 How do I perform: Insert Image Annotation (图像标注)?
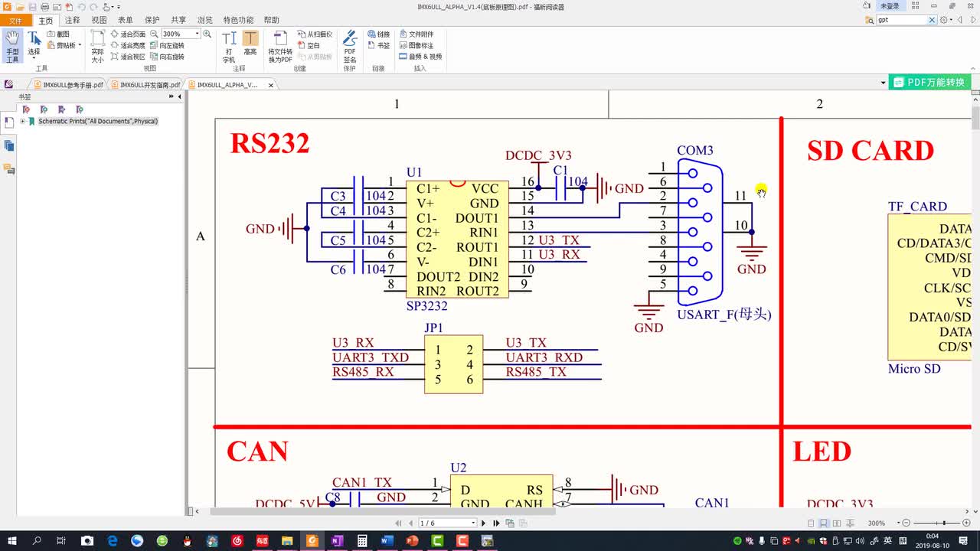416,45
